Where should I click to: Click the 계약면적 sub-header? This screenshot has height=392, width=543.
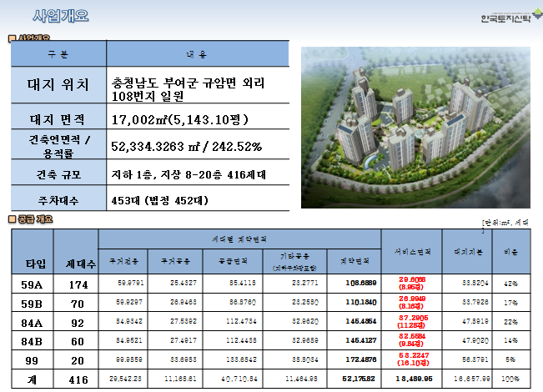tap(354, 261)
